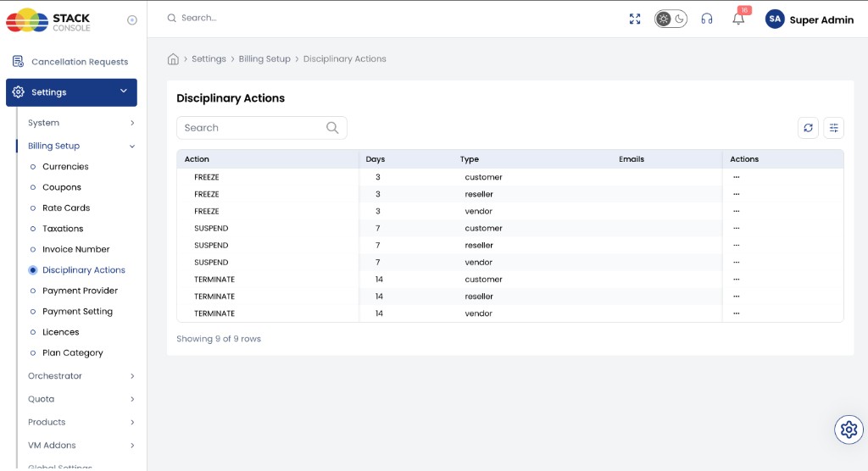Open Payment Setting page
The width and height of the screenshot is (868, 471).
coord(77,312)
